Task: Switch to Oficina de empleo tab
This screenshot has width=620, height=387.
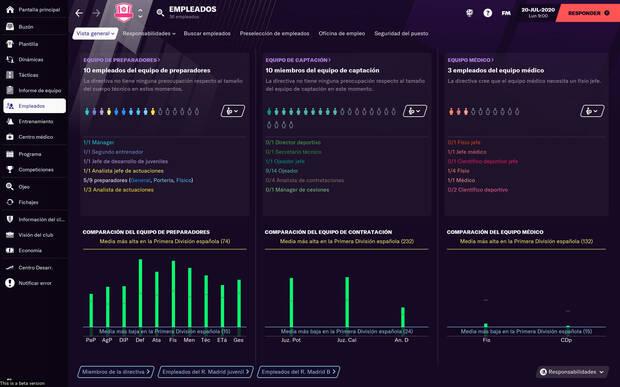Action: [x=342, y=34]
